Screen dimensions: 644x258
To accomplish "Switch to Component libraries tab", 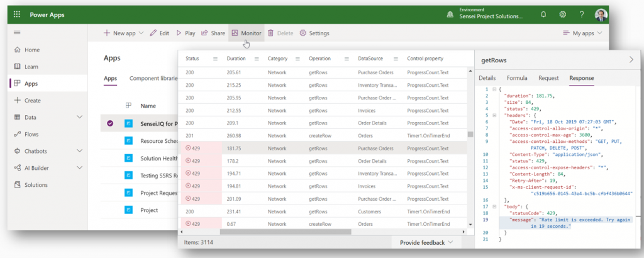I will pyautogui.click(x=153, y=79).
